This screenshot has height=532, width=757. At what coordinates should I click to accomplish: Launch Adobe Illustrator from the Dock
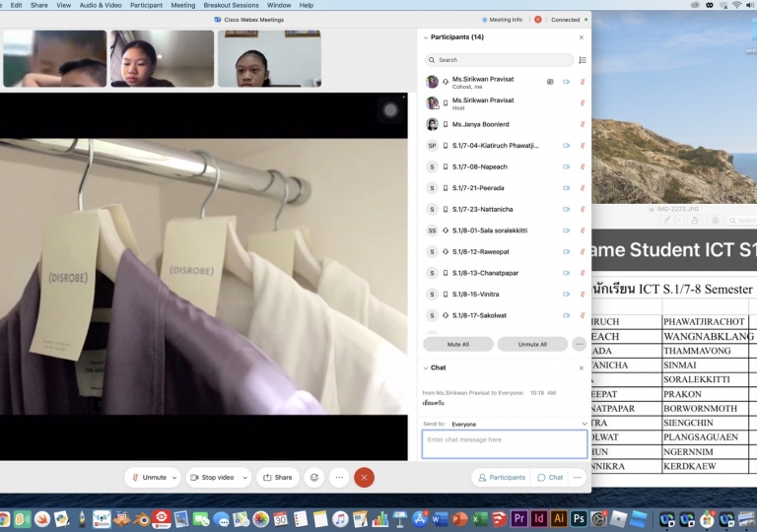559,519
